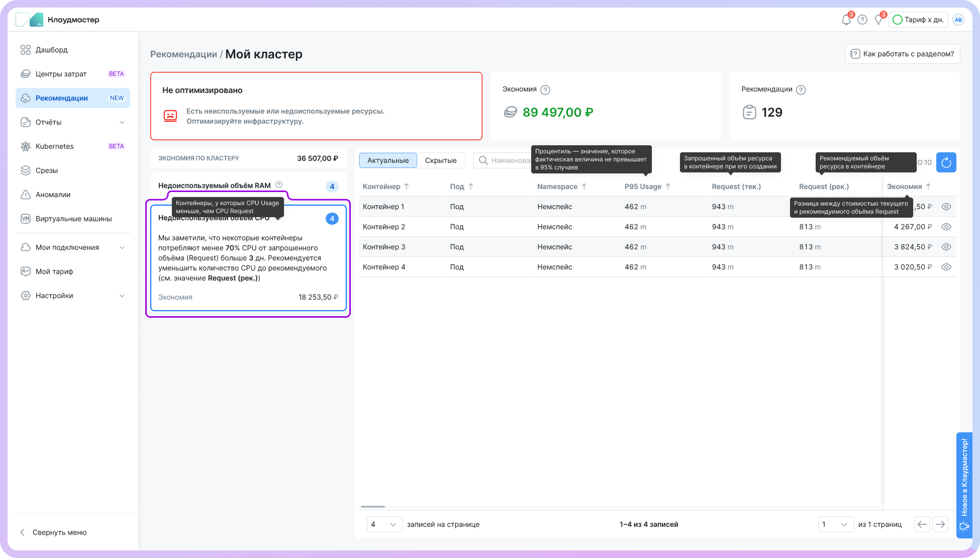
Task: Click Как работать с разделом button
Action: click(x=902, y=54)
